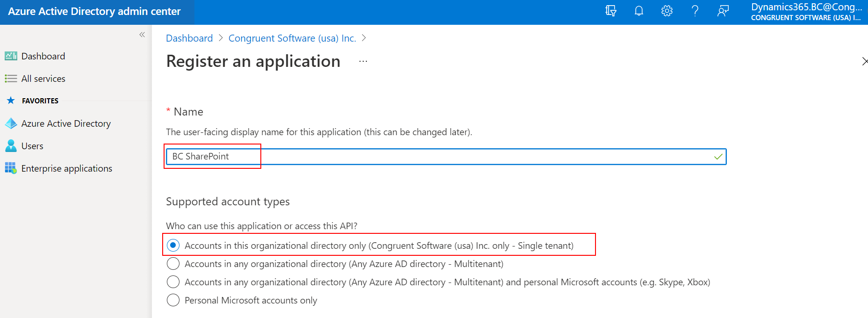Viewport: 868px width, 318px height.
Task: Open the directory and subscription filter icon
Action: coord(610,11)
